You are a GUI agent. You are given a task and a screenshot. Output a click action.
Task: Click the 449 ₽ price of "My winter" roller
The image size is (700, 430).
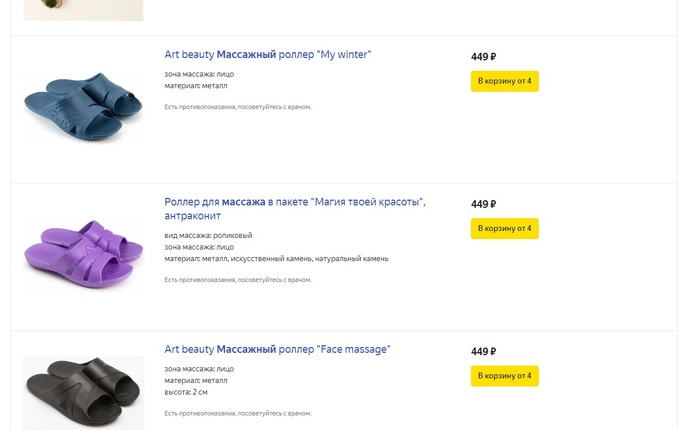(483, 57)
